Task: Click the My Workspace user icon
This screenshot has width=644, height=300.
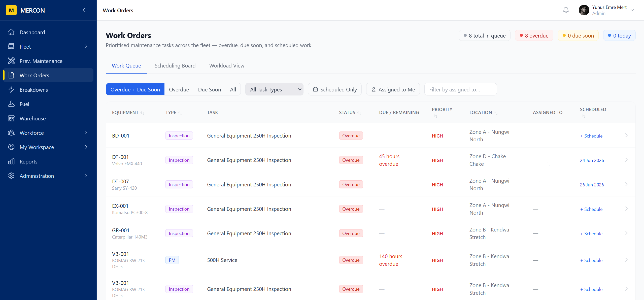Action: coord(11,147)
